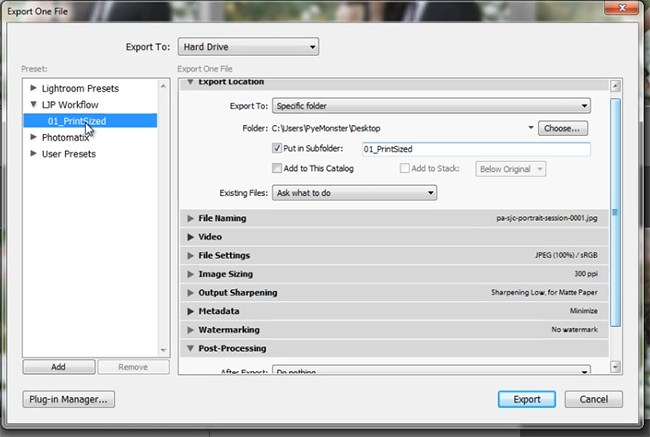This screenshot has width=650, height=437.
Task: Click settings panel scroll down arrow
Action: point(615,367)
